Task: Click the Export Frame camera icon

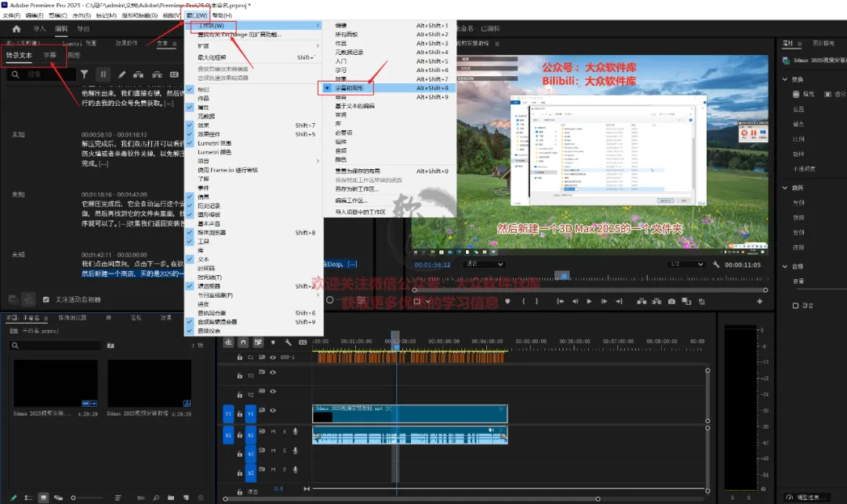Action: pos(671,301)
